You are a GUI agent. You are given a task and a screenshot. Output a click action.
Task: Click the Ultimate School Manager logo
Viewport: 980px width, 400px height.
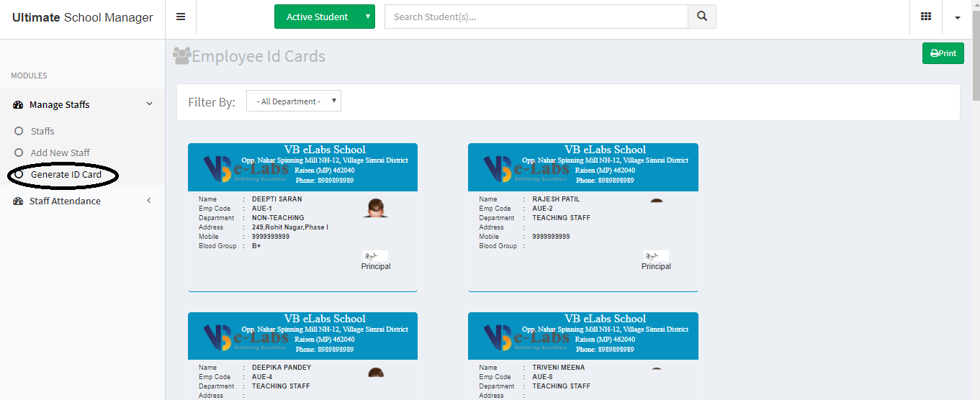(82, 17)
